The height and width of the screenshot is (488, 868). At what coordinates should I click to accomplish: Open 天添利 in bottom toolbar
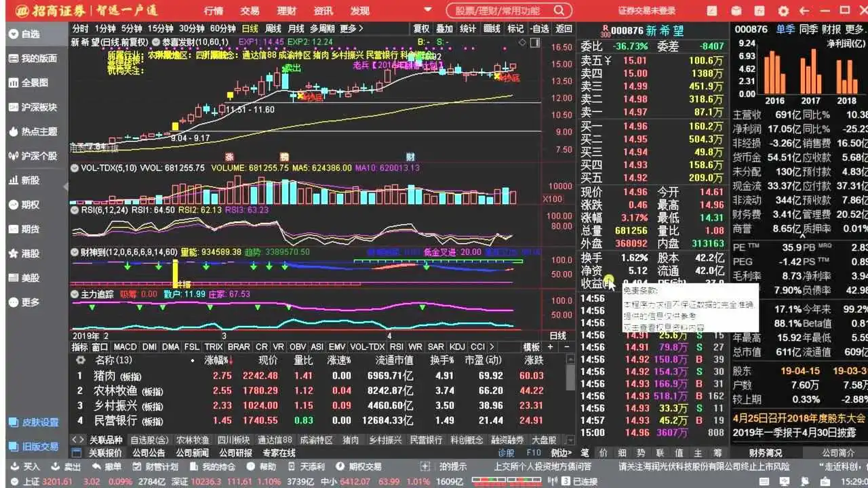(x=307, y=466)
